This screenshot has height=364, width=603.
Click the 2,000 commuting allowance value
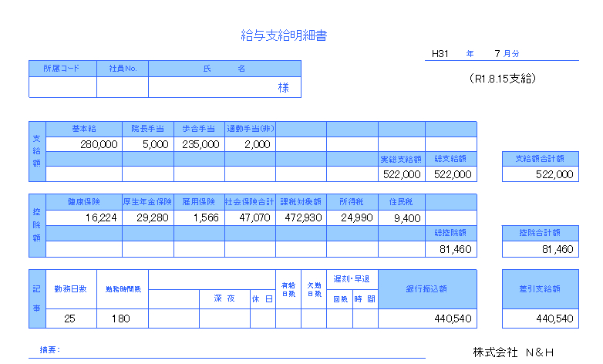[258, 144]
